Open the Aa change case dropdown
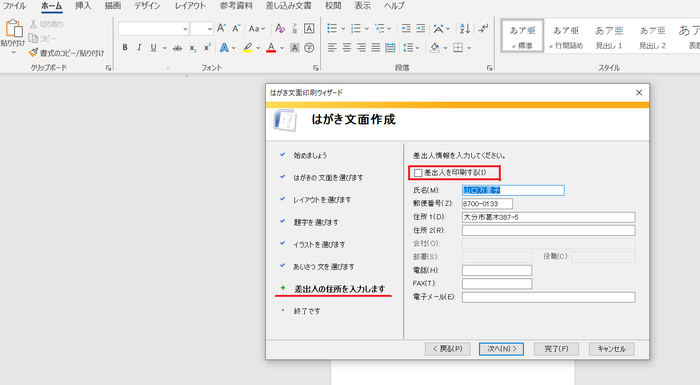Screen dimensions: 700x385 pos(257,29)
